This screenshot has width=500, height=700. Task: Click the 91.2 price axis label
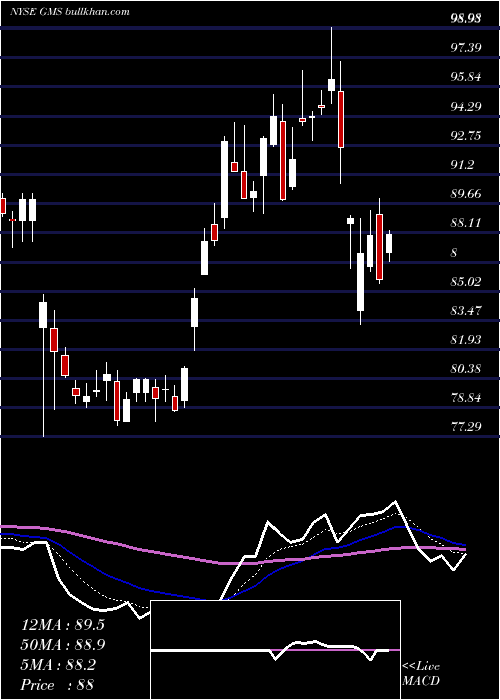462,166
